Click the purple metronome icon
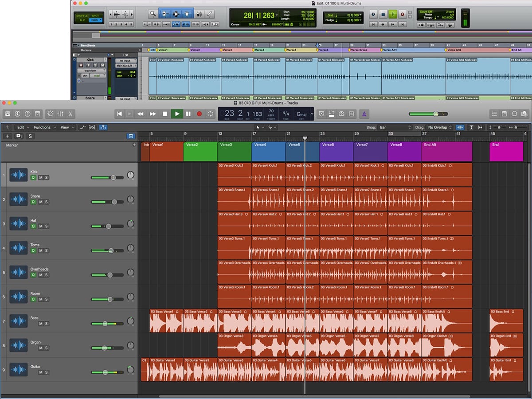The width and height of the screenshot is (532, 399). pyautogui.click(x=364, y=114)
